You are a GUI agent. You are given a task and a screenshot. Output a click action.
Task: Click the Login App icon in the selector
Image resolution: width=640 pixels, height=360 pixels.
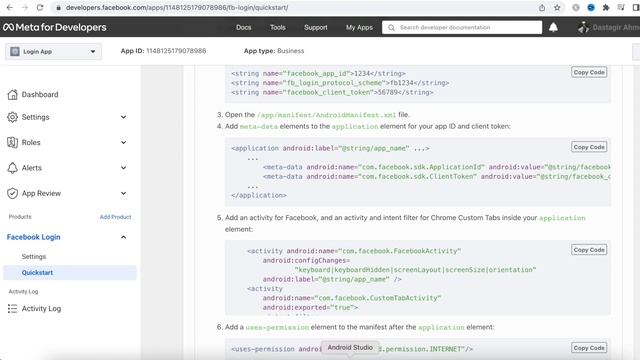[x=15, y=51]
